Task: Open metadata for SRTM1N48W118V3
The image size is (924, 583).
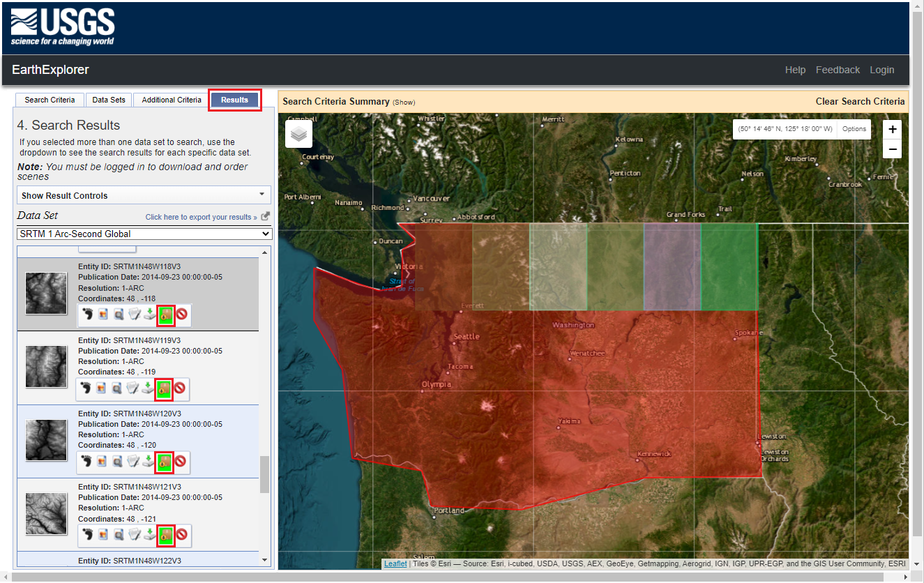Action: [x=133, y=315]
